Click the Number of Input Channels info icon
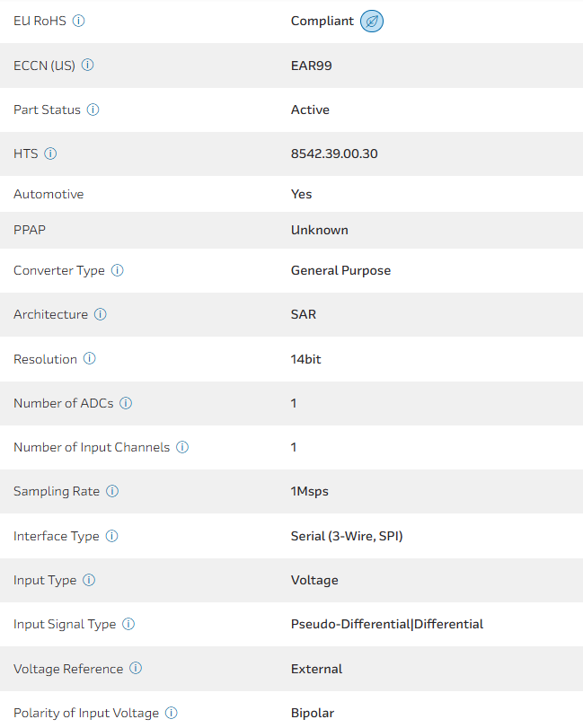The width and height of the screenshot is (583, 728). (x=182, y=447)
